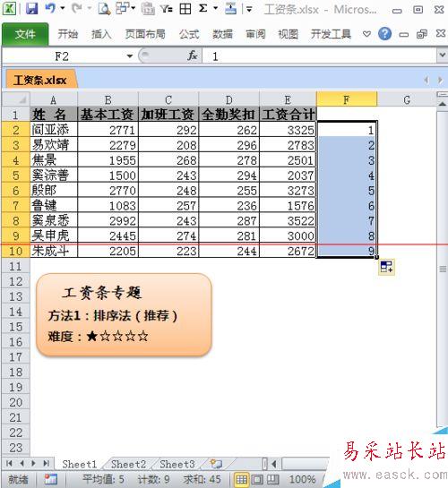Click the Save icon in quick access toolbar

coord(31,8)
